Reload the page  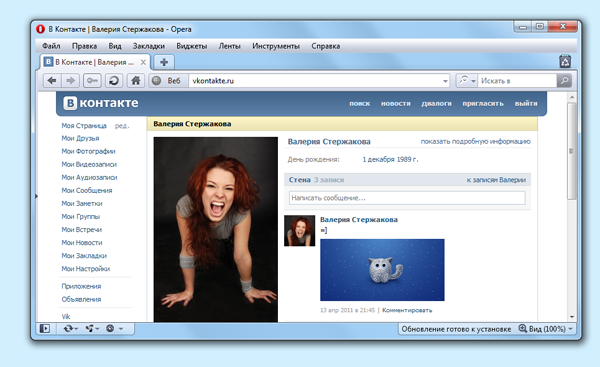pos(114,81)
